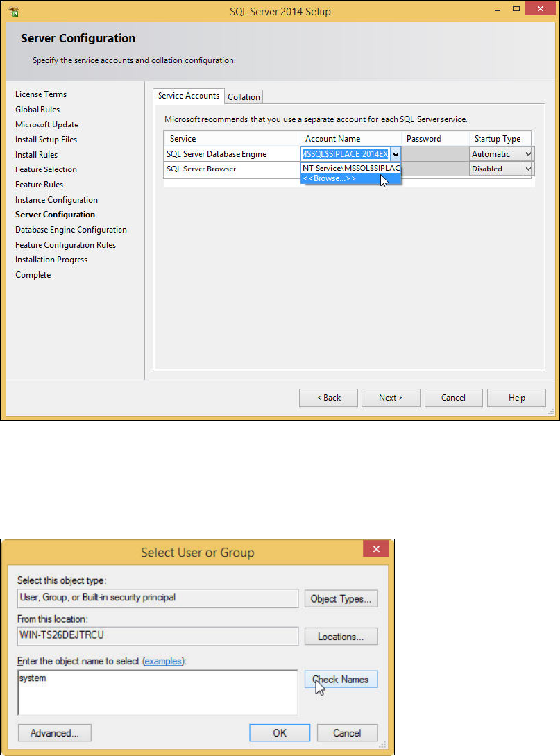
Task: Click the SQL Server Setup title bar icon
Action: (13, 11)
